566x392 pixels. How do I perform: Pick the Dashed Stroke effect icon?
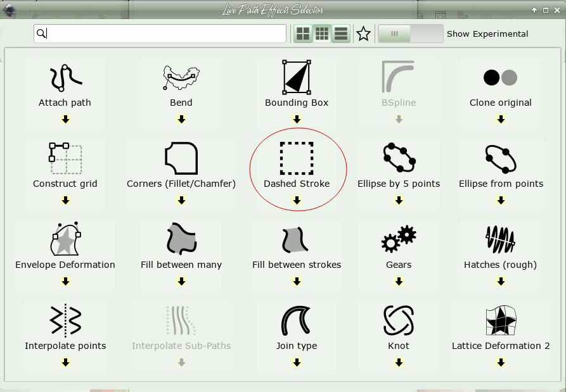pyautogui.click(x=297, y=158)
